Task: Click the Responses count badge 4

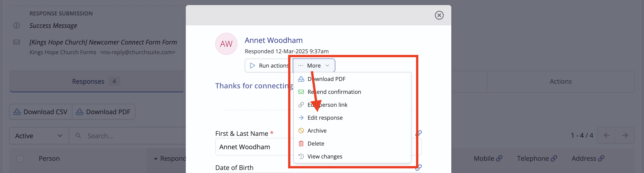Action: coord(114,81)
